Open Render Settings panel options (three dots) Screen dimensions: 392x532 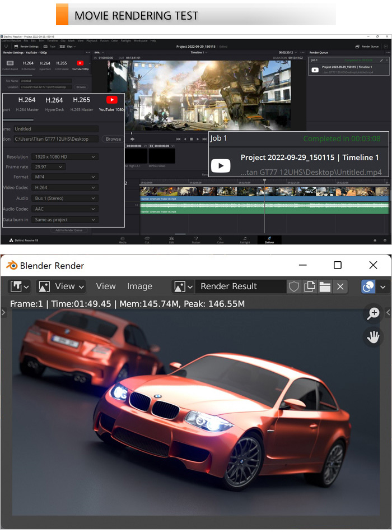(x=88, y=53)
